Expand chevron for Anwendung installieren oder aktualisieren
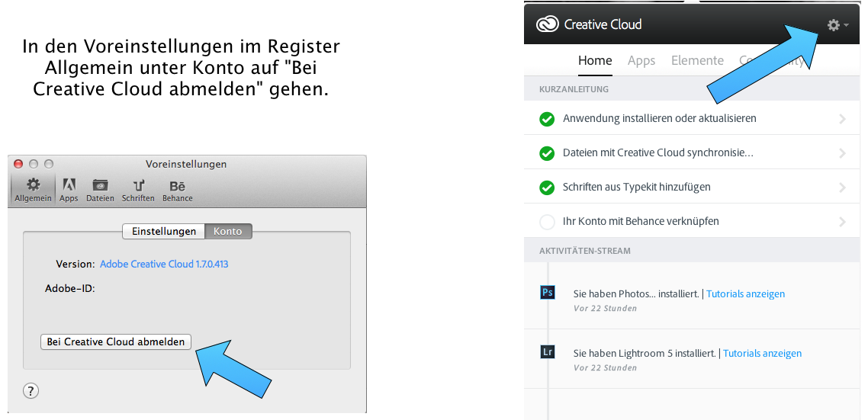Viewport: 868px width, 420px height. pos(843,118)
